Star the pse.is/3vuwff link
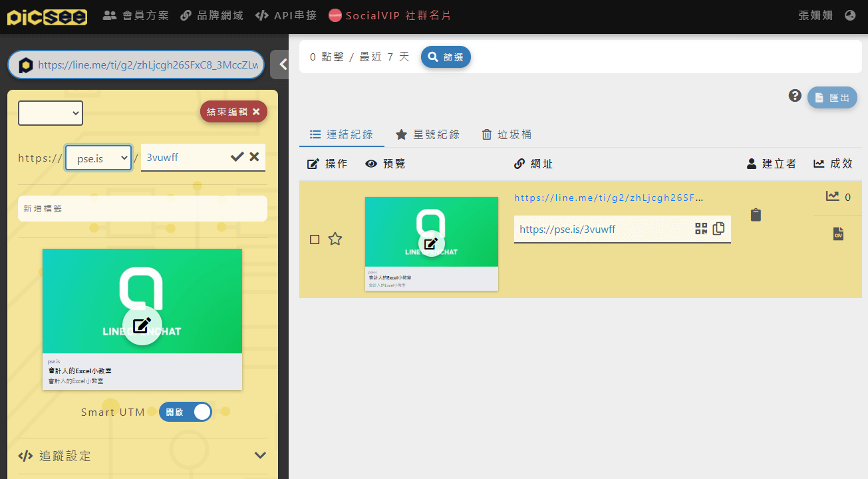The width and height of the screenshot is (868, 479). click(x=335, y=239)
